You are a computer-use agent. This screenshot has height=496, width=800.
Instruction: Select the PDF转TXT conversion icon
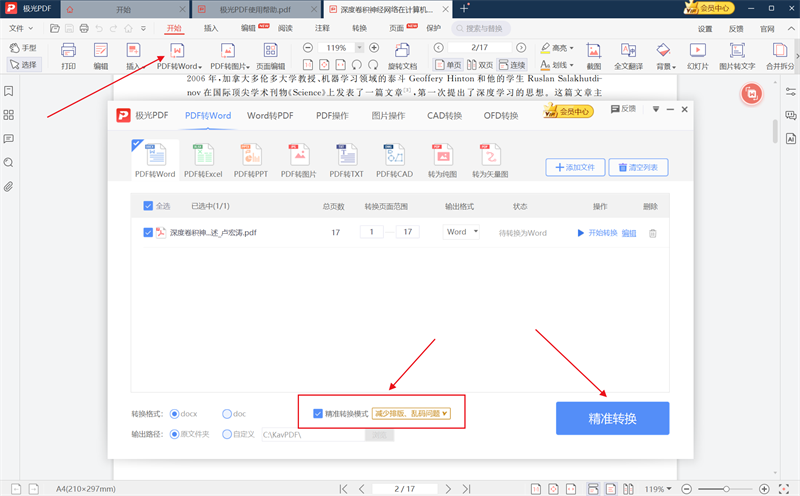point(345,159)
